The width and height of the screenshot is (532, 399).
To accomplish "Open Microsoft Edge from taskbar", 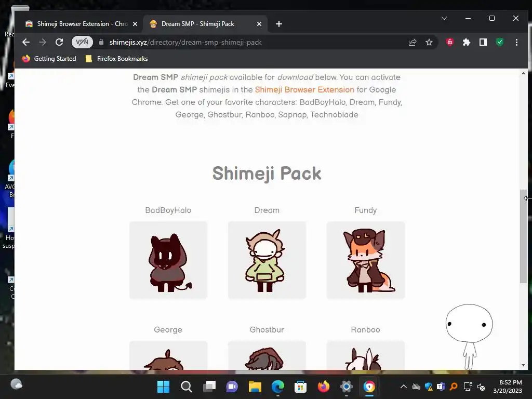I will pos(277,387).
